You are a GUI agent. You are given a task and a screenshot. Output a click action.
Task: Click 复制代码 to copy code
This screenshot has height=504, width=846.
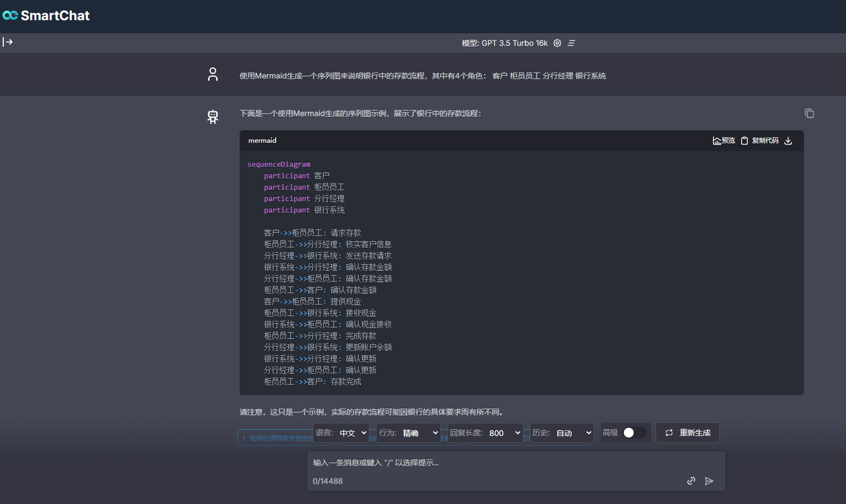[x=759, y=141]
